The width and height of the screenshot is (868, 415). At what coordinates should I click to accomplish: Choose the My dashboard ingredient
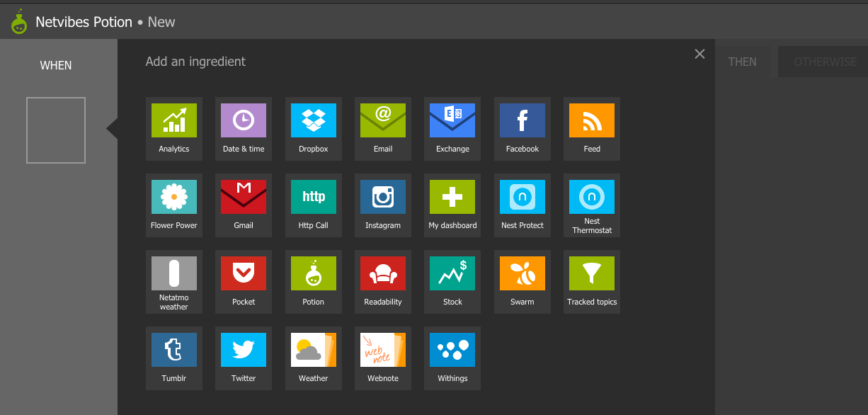[452, 205]
